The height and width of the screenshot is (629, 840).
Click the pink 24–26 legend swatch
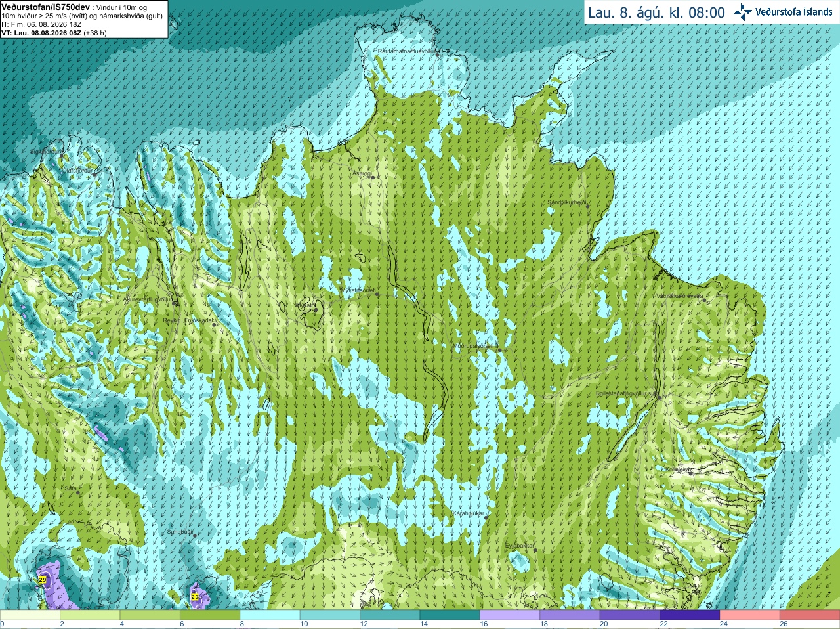[750, 616]
